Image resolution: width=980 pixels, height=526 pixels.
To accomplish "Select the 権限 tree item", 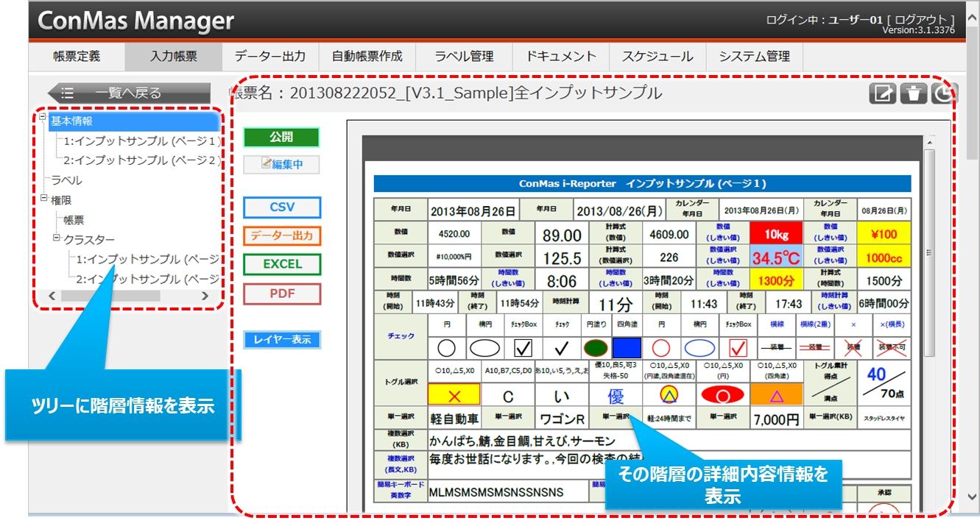I will (61, 200).
